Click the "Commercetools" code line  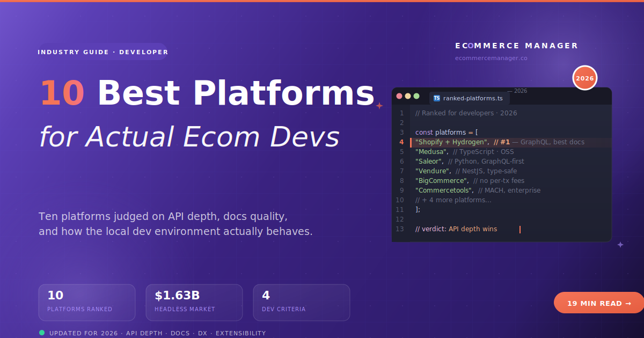[478, 190]
